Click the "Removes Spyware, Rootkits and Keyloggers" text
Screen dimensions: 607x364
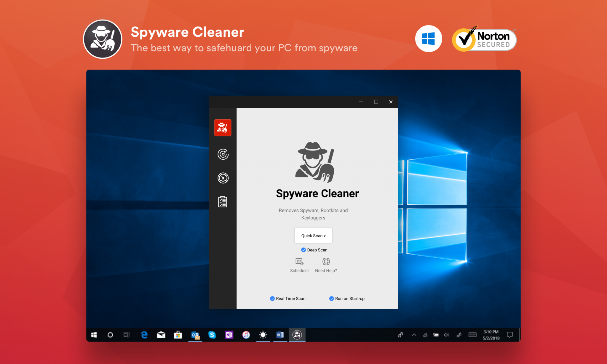[313, 214]
